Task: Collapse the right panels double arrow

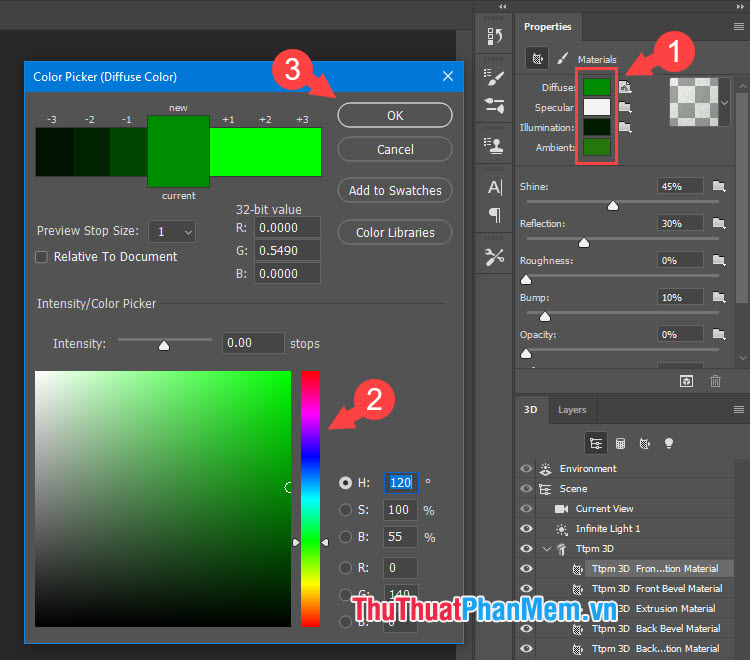Action: pyautogui.click(x=740, y=6)
